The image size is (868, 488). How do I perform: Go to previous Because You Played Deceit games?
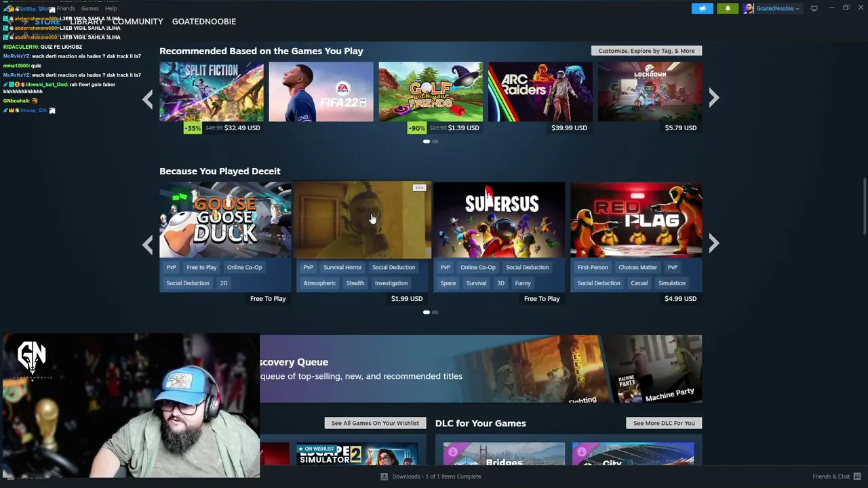[148, 243]
